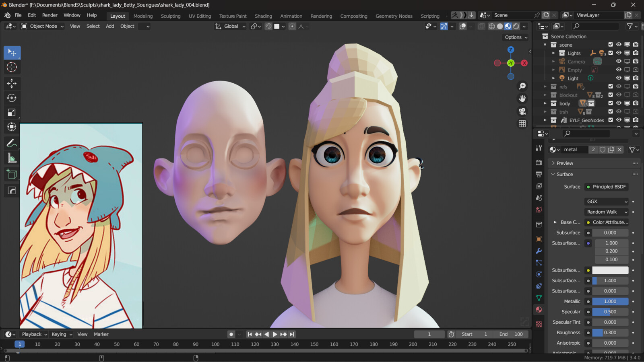
Task: Hide the body collection in viewport
Action: pyautogui.click(x=619, y=103)
